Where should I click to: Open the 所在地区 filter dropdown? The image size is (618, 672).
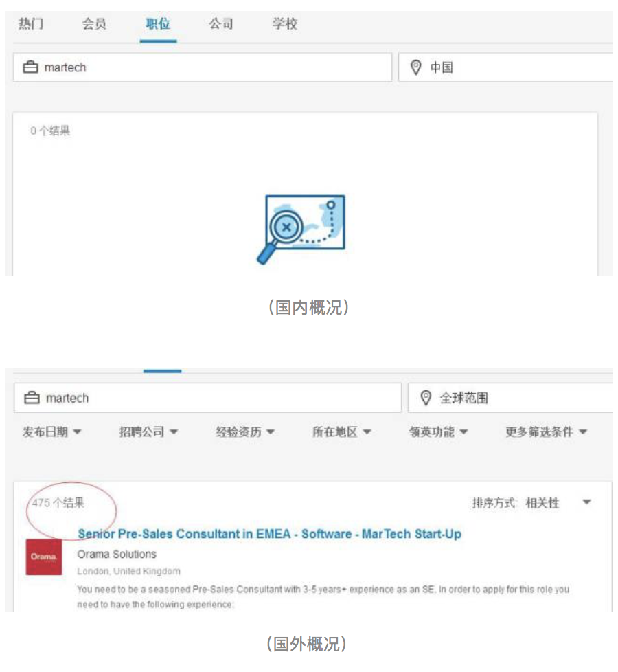pos(342,432)
